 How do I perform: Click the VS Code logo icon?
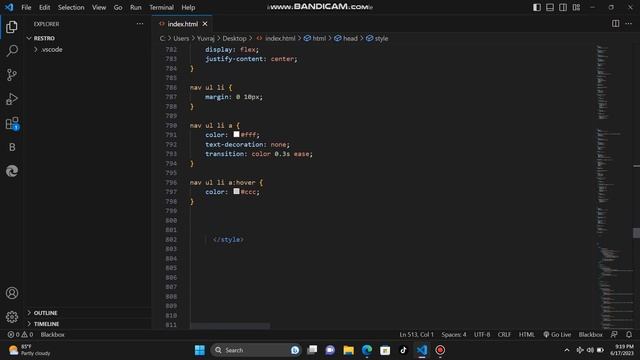click(9, 7)
